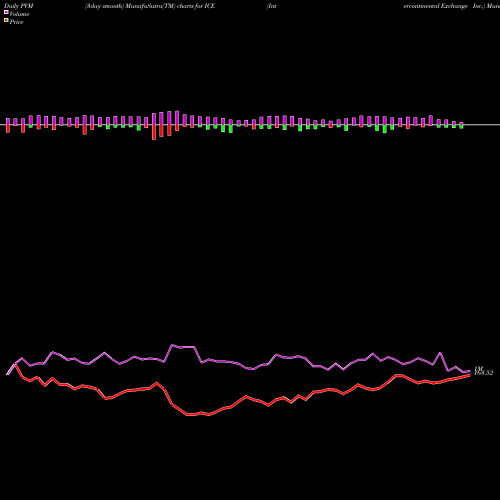Click the tallest red volume bar in the histogram
The height and width of the screenshot is (500, 500).
click(154, 132)
